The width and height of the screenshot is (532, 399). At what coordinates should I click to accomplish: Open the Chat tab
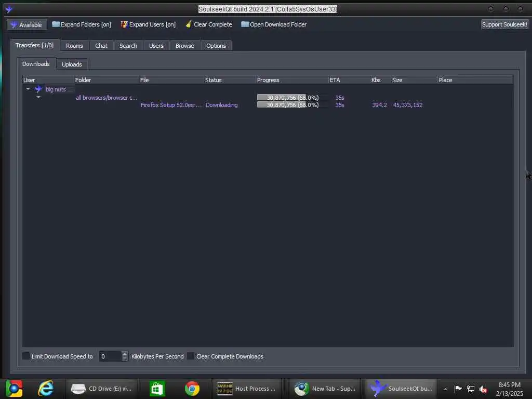pos(101,46)
